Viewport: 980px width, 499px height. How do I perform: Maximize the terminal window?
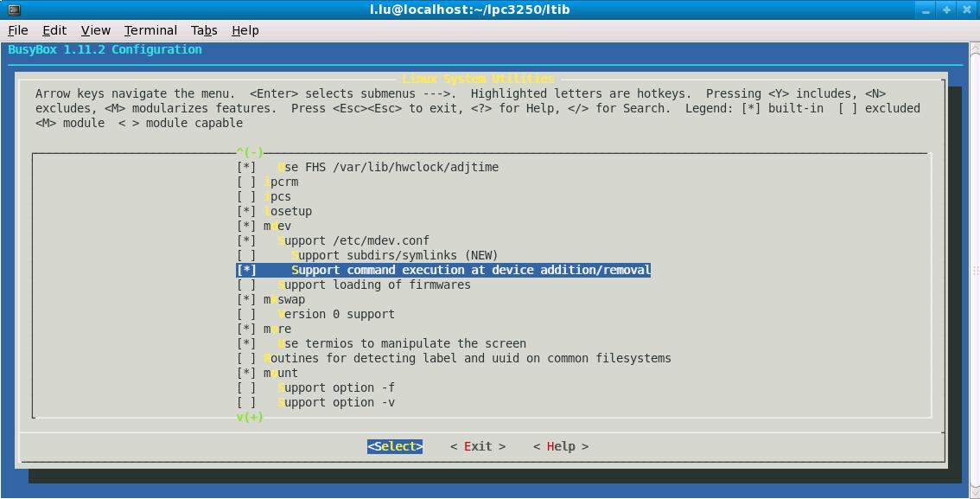946,10
